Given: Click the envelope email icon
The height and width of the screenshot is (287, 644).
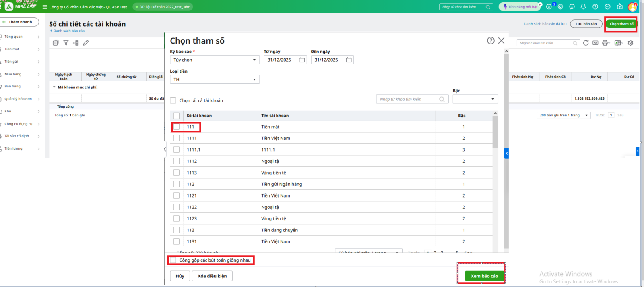Looking at the screenshot, I should pyautogui.click(x=595, y=43).
